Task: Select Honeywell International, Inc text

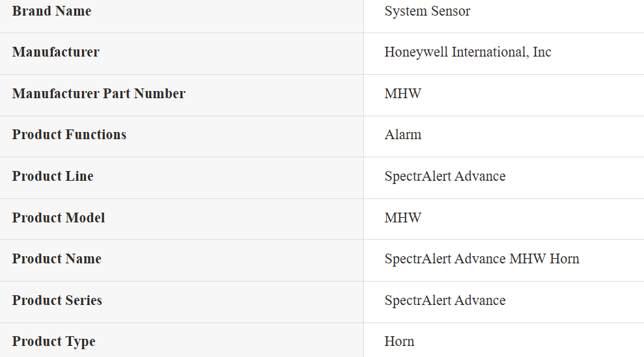Action: (468, 53)
